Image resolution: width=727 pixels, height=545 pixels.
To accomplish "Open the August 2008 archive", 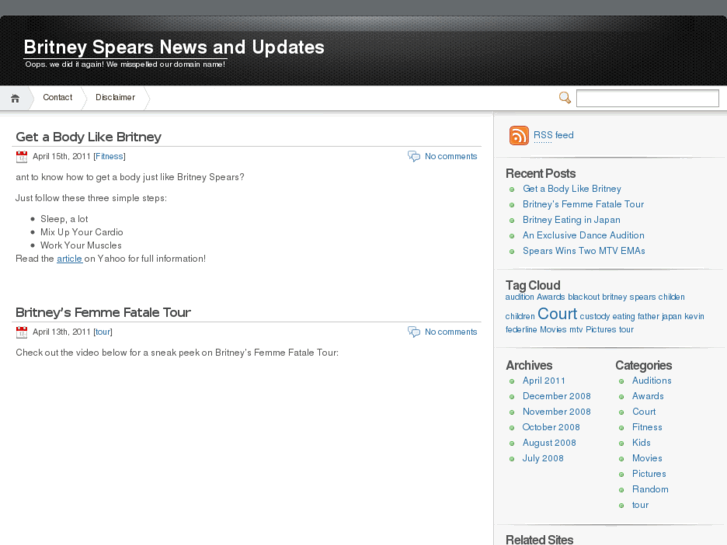I will [x=549, y=443].
